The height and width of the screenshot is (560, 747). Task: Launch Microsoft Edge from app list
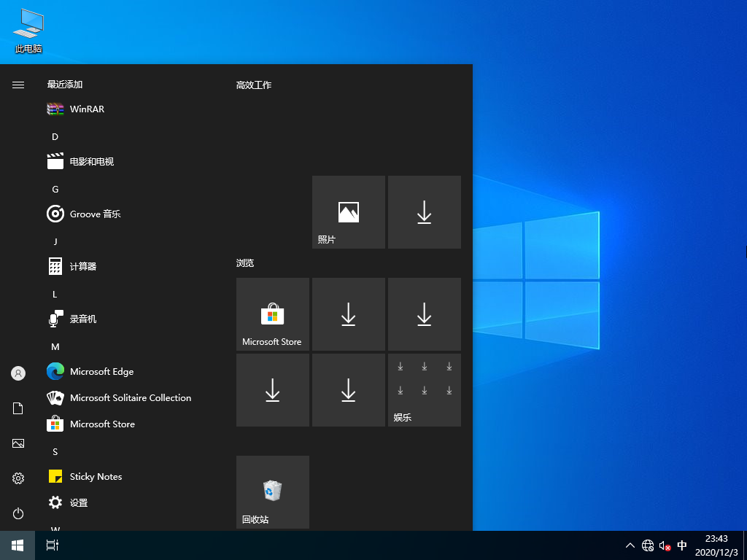[101, 372]
